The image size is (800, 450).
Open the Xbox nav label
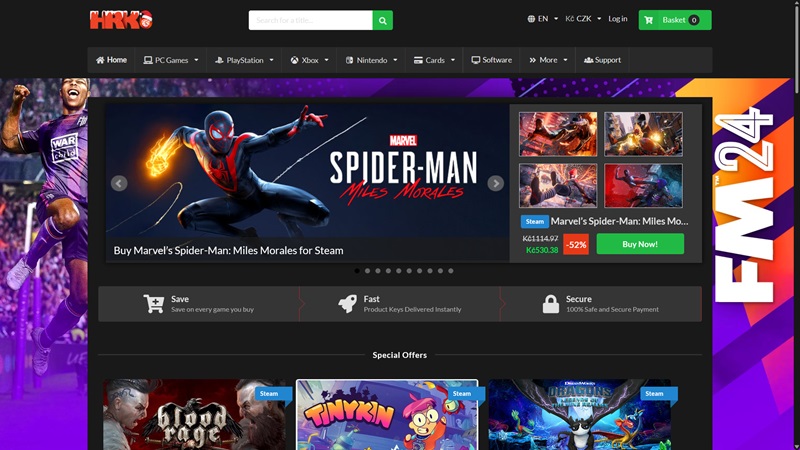pos(310,60)
